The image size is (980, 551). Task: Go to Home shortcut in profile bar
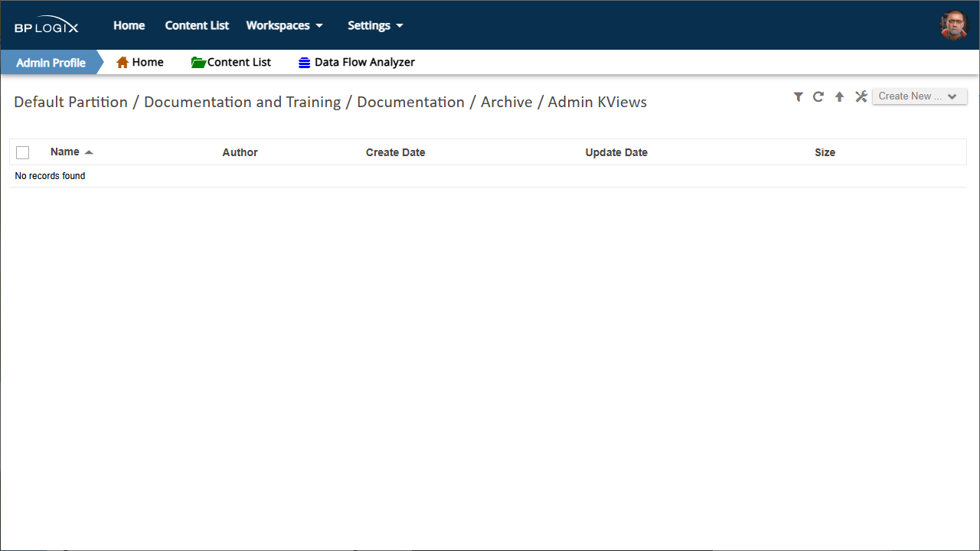(140, 63)
